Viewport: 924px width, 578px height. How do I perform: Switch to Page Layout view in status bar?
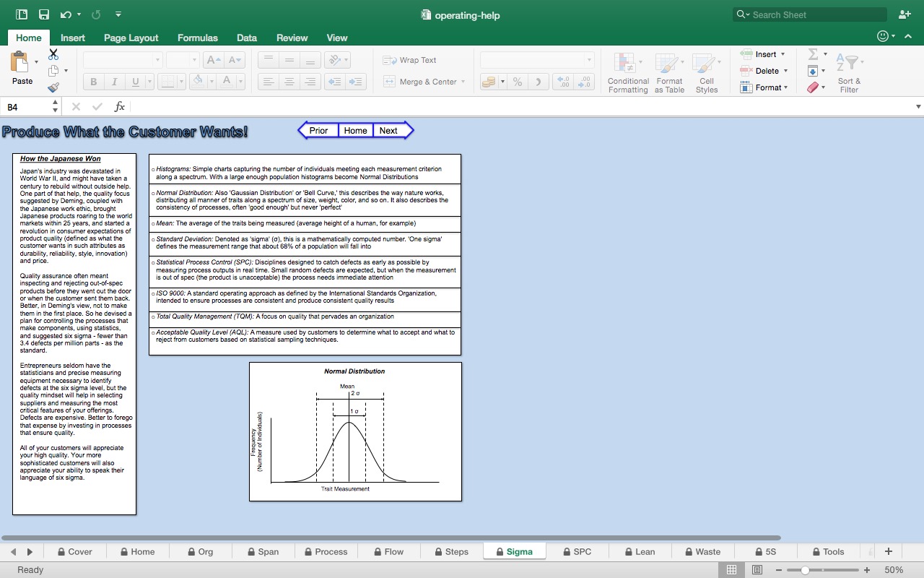point(757,570)
